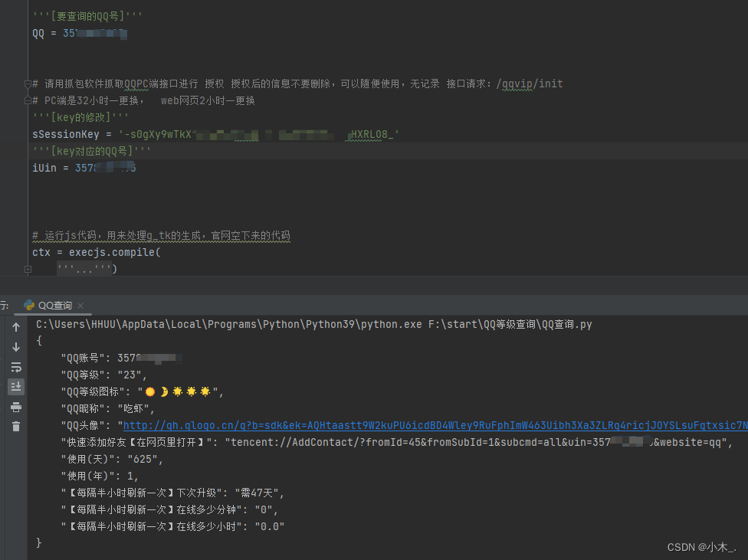Click the Python icon on the QQ查询 tab
The height and width of the screenshot is (560, 748).
tap(29, 304)
